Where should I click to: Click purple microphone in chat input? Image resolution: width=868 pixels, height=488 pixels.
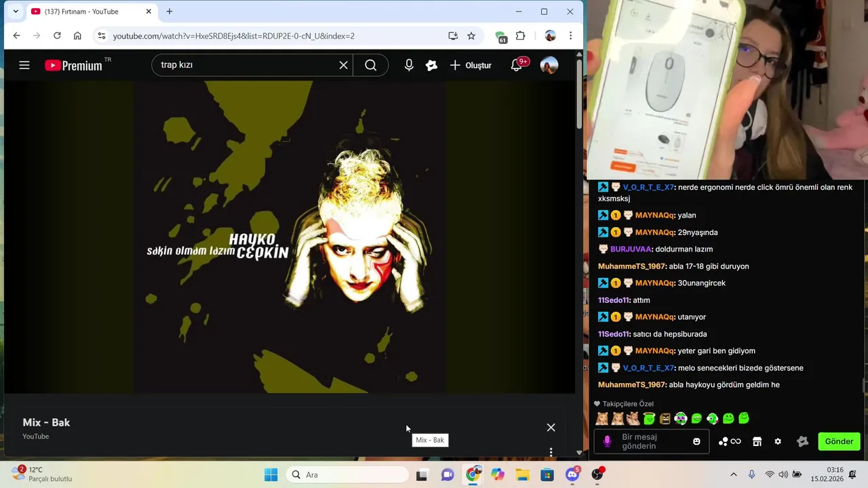tap(607, 442)
